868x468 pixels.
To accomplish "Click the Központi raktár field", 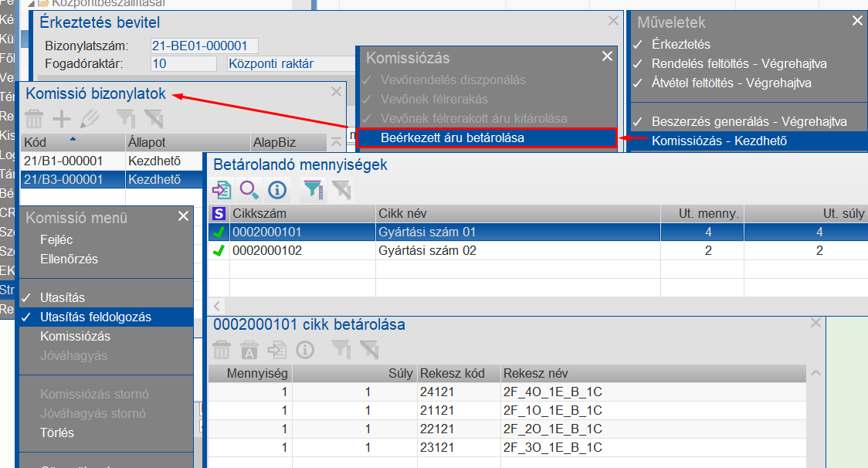I will coord(290,63).
